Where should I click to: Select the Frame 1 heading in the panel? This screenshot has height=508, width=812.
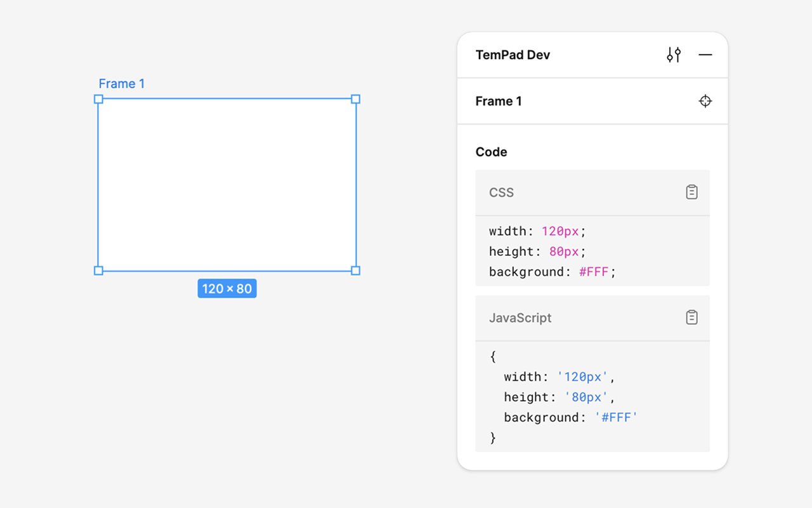point(499,101)
